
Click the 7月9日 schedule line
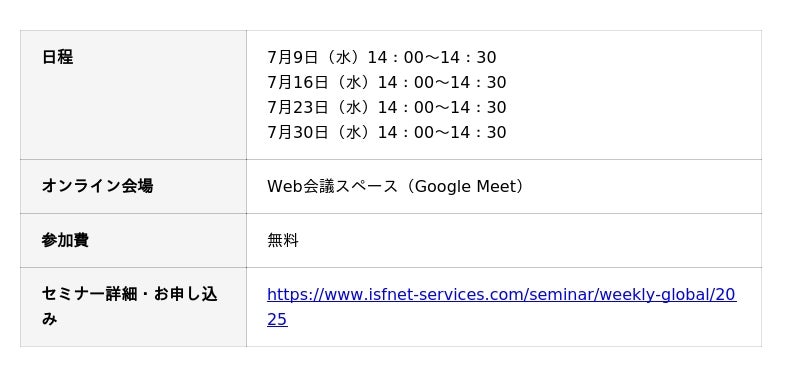(381, 57)
